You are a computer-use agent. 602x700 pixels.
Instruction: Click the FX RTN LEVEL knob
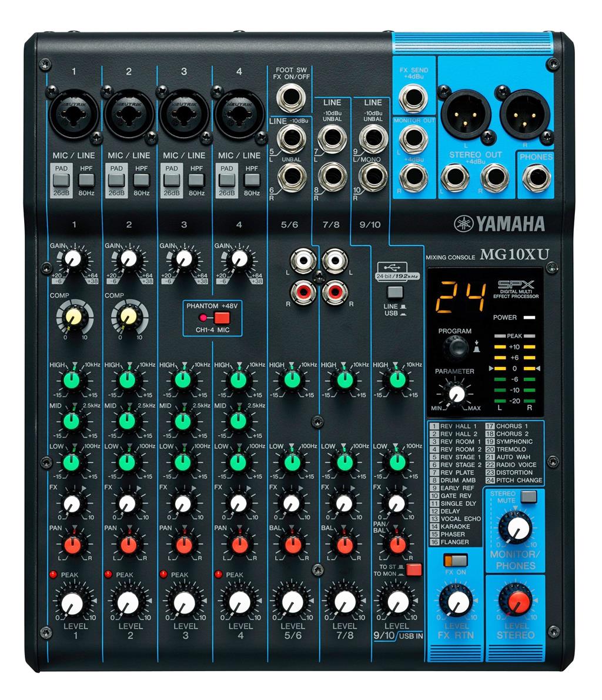pyautogui.click(x=457, y=601)
